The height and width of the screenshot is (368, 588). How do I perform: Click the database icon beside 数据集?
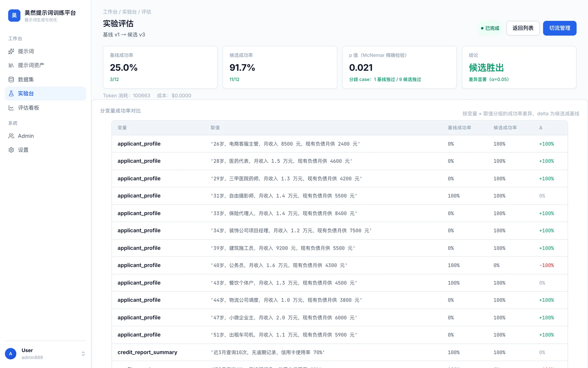click(11, 79)
